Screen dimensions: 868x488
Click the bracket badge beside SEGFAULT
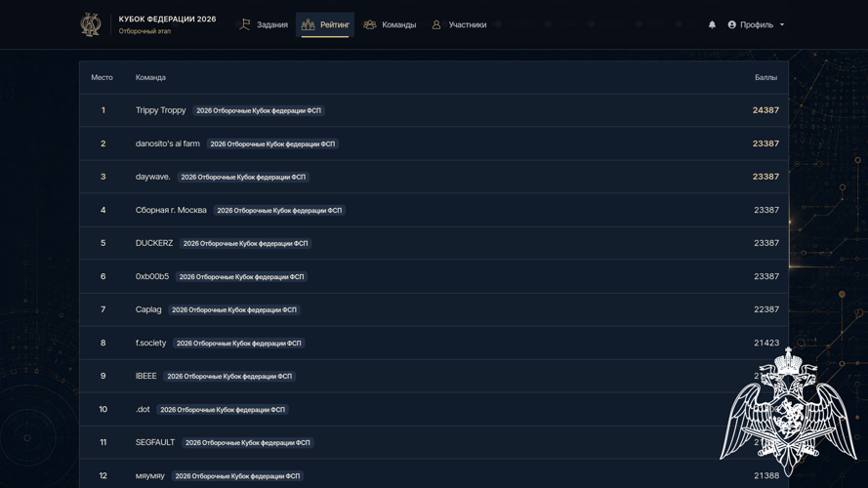(247, 443)
